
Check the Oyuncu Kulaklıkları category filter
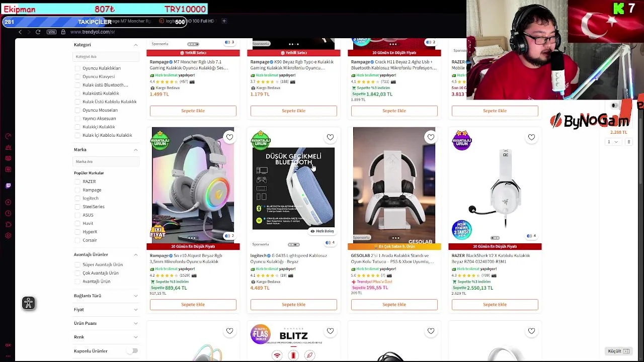pyautogui.click(x=77, y=68)
